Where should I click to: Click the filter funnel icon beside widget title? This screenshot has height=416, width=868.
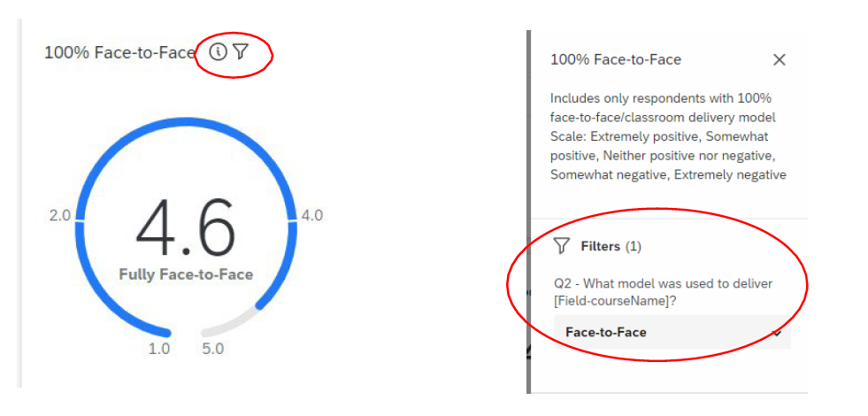240,52
